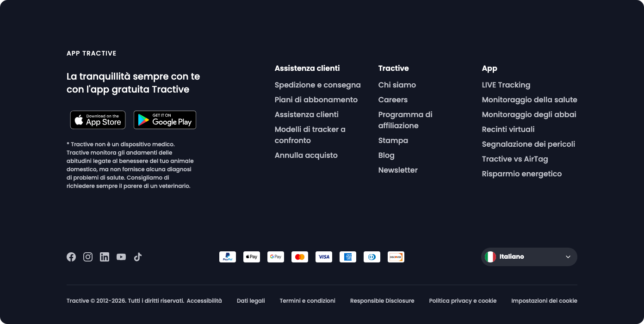Open Politica privacy e cookie link
The image size is (644, 324).
pos(463,301)
